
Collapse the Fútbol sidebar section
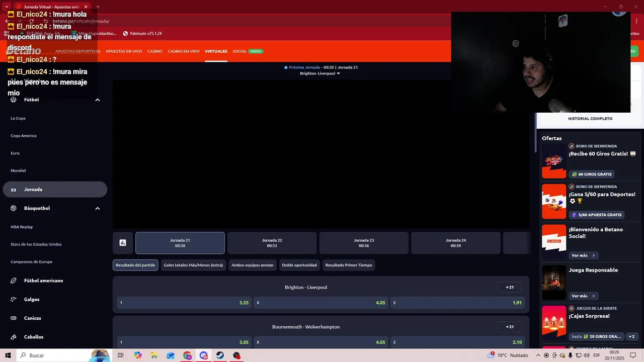(98, 100)
